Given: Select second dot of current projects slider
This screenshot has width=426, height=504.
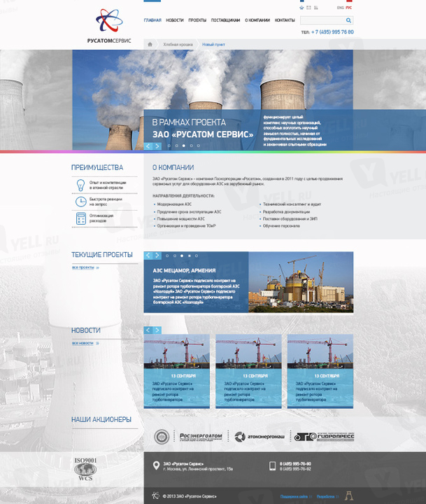Looking at the screenshot, I should click(x=175, y=256).
